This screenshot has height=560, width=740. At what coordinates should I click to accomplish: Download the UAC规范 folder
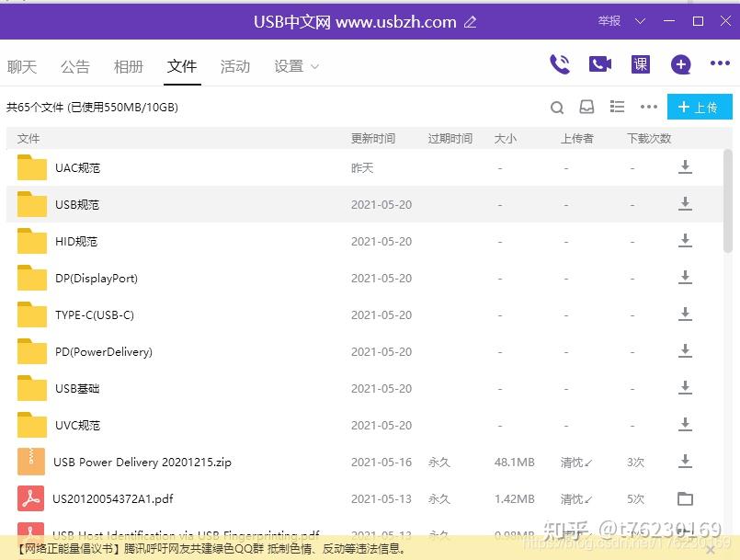685,167
